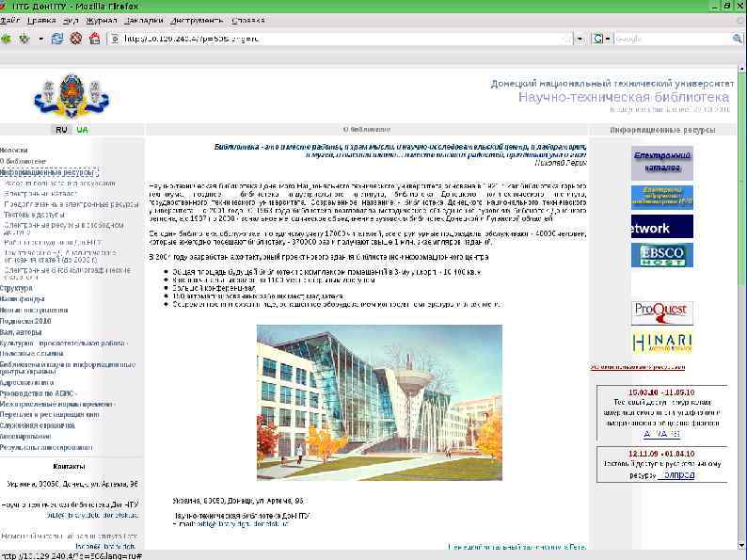
Task: Open the ProQuest banner
Action: (x=661, y=313)
